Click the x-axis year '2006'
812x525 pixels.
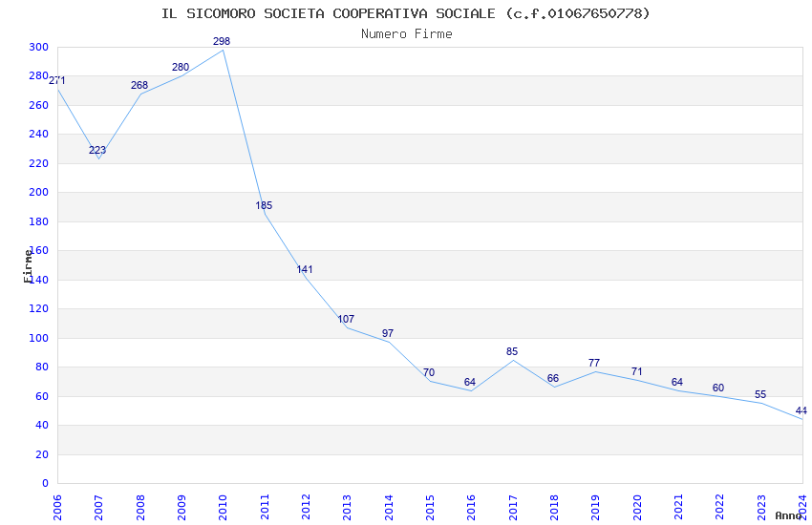pos(57,508)
